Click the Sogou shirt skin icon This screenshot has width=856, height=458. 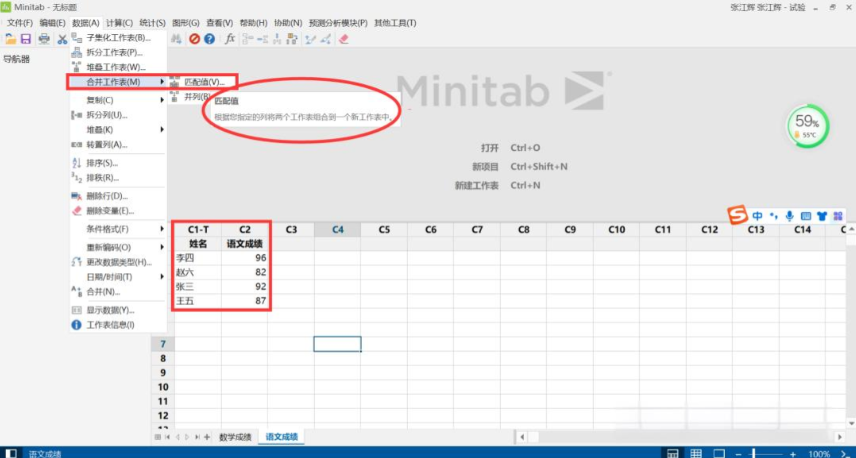point(822,216)
